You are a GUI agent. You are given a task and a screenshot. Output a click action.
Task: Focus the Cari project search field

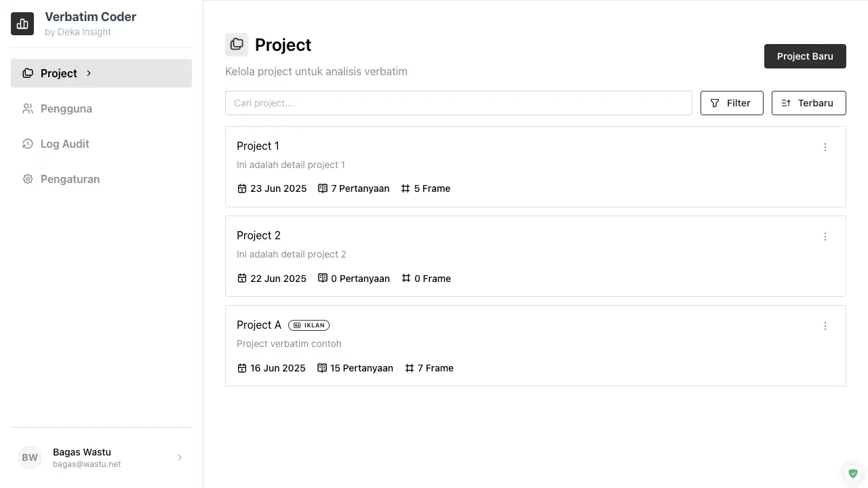click(x=458, y=103)
